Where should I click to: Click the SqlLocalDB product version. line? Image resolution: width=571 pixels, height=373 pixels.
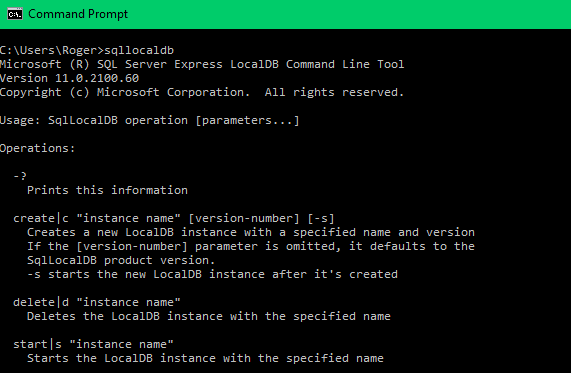[121, 260]
